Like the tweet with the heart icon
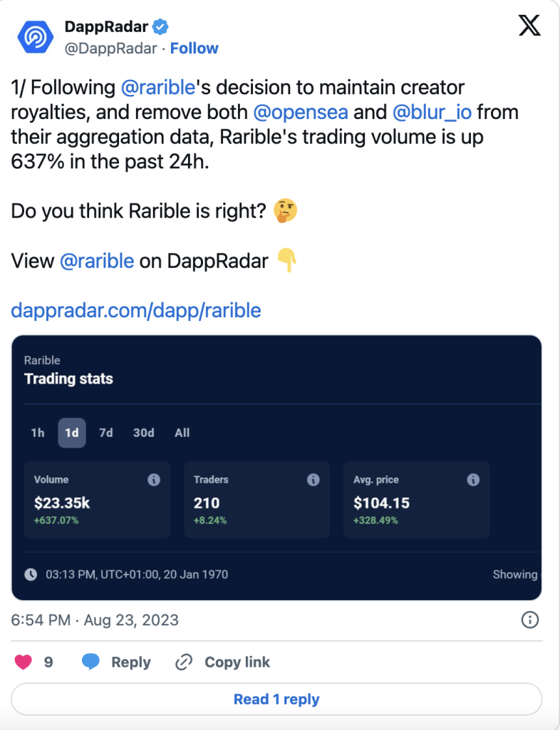This screenshot has width=560, height=730. point(24,662)
